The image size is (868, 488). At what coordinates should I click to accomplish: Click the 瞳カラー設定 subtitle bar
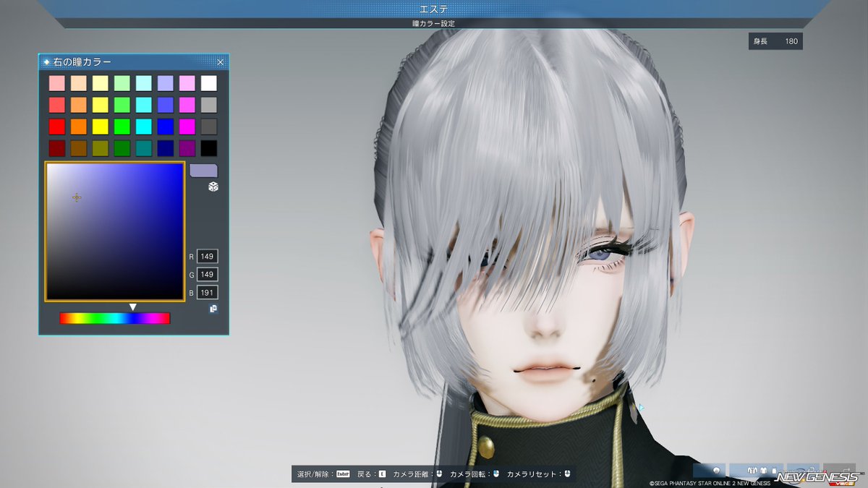434,23
